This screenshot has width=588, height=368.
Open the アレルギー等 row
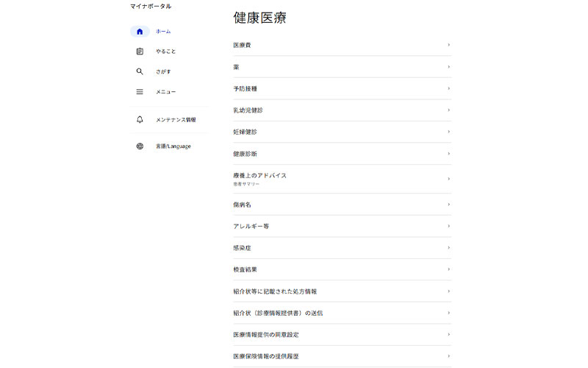342,226
